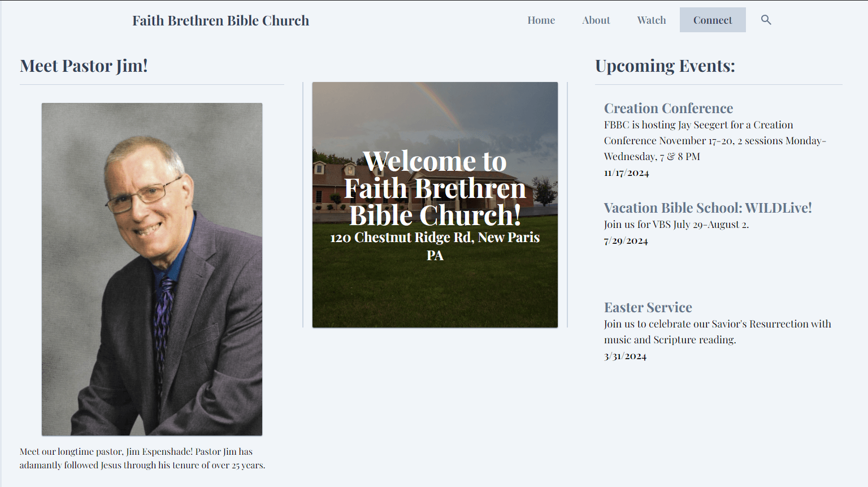Screen dimensions: 868x487
Task: Click the Easter Service description text
Action: [x=717, y=331]
